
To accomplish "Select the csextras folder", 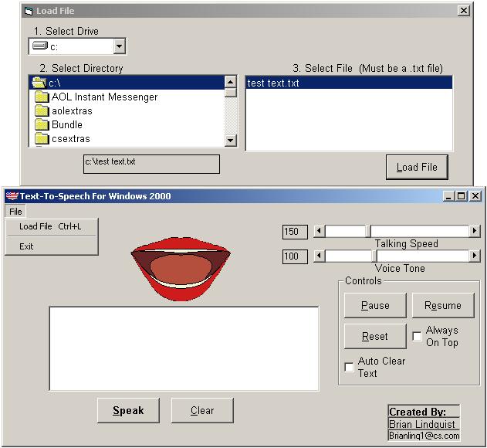I will pyautogui.click(x=71, y=139).
